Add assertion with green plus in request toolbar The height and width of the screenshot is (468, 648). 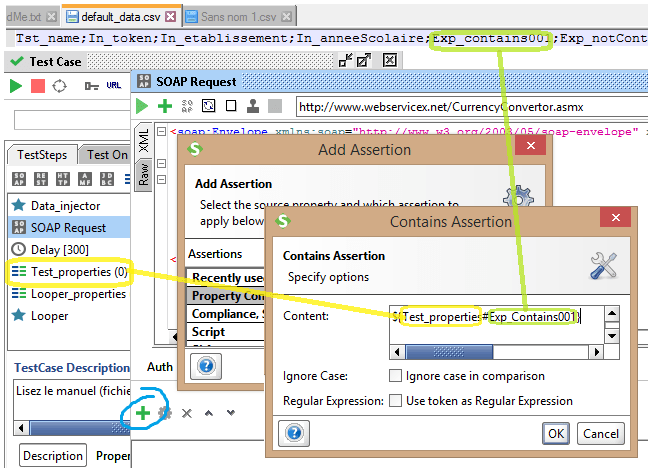165,106
